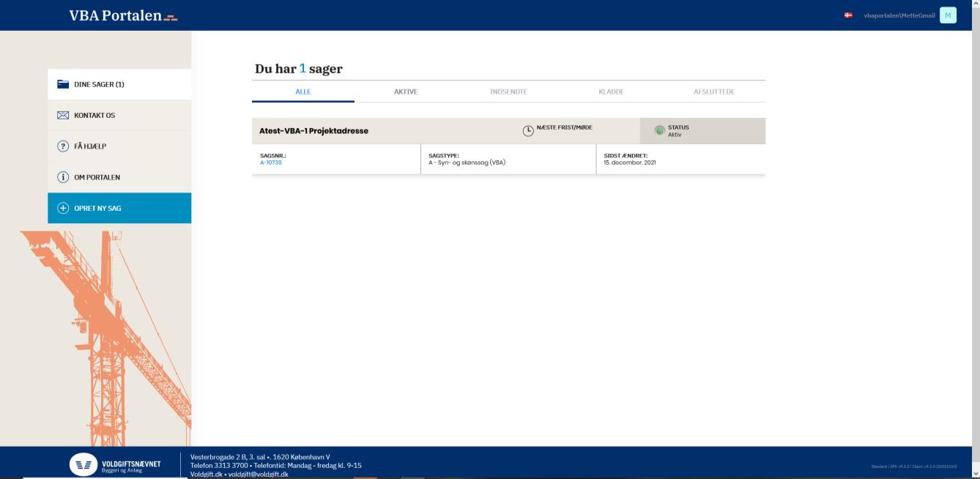Click the Danish flag language icon
The height and width of the screenshot is (479, 980).
pyautogui.click(x=848, y=15)
